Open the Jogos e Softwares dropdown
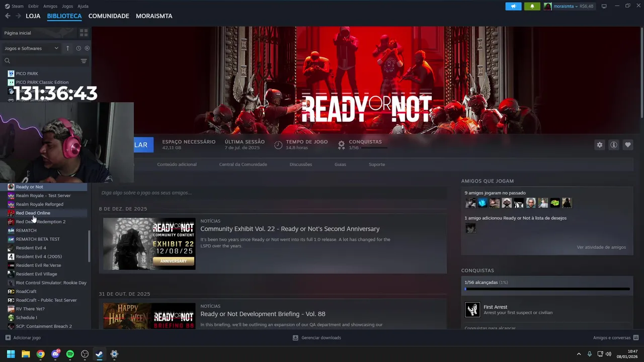 [31, 48]
